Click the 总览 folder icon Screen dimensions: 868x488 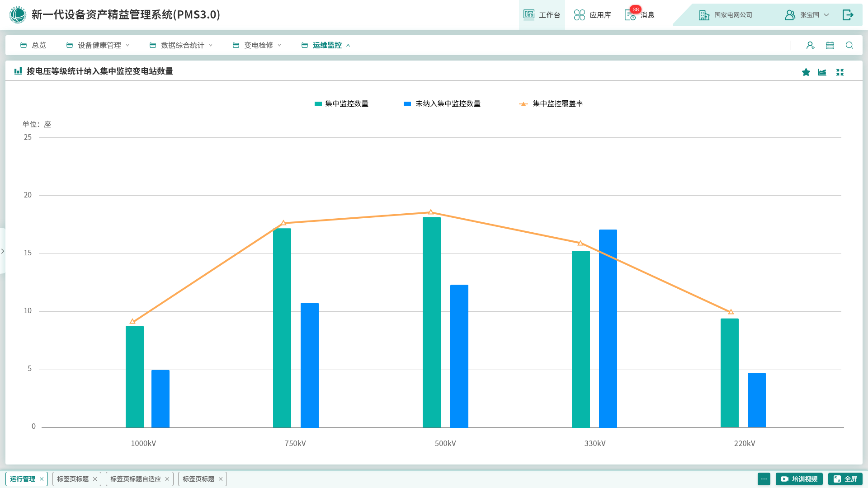click(x=24, y=45)
